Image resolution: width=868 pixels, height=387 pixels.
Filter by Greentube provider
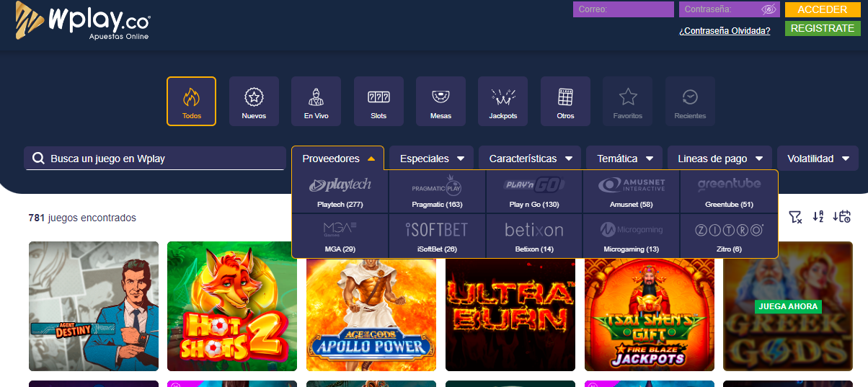(x=729, y=192)
